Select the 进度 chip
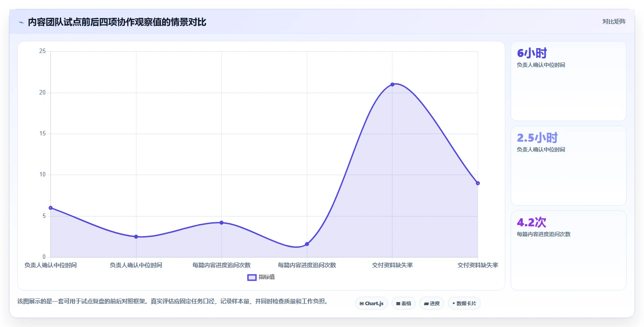This screenshot has height=327, width=644. point(431,303)
